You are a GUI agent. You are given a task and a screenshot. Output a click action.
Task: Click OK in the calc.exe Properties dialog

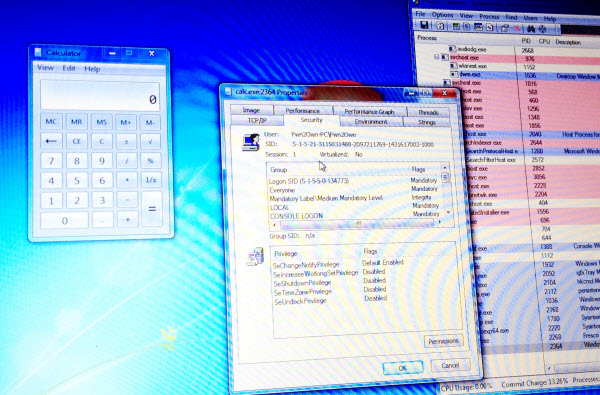coord(403,368)
